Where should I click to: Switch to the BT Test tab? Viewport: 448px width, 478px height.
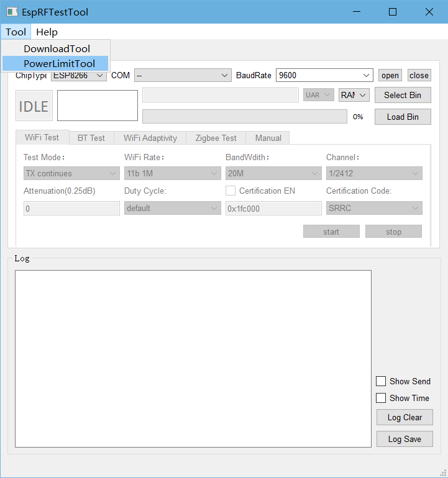click(x=91, y=138)
